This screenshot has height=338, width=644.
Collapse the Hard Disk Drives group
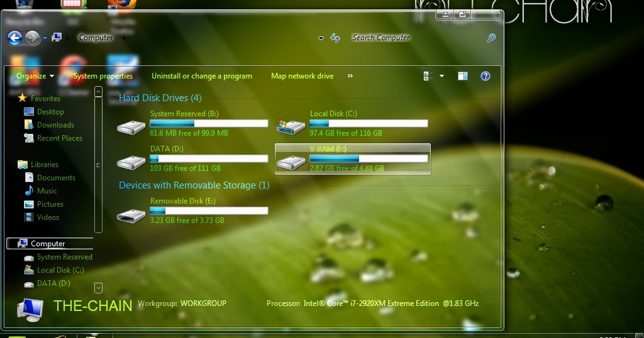click(x=113, y=98)
